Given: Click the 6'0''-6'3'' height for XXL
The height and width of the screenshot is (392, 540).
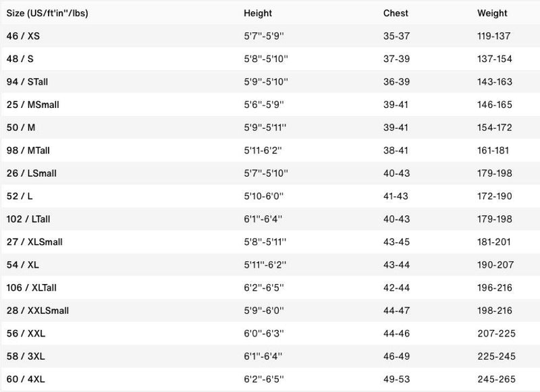Looking at the screenshot, I should [x=265, y=333].
